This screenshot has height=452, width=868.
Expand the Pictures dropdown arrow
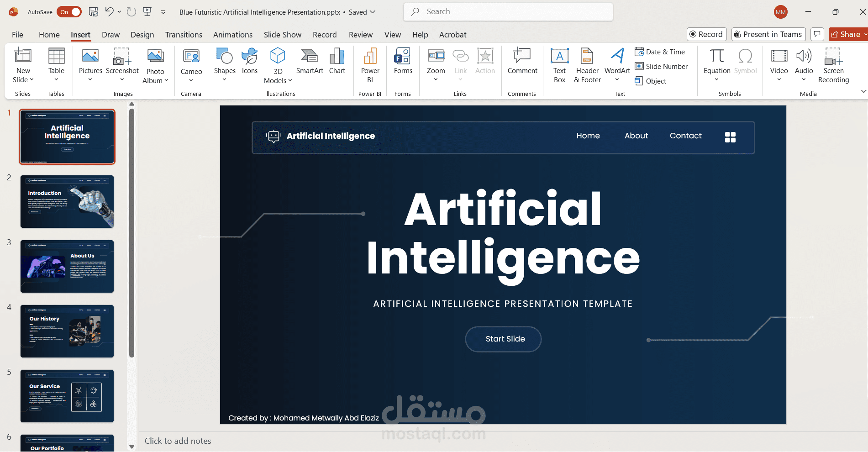click(x=90, y=80)
